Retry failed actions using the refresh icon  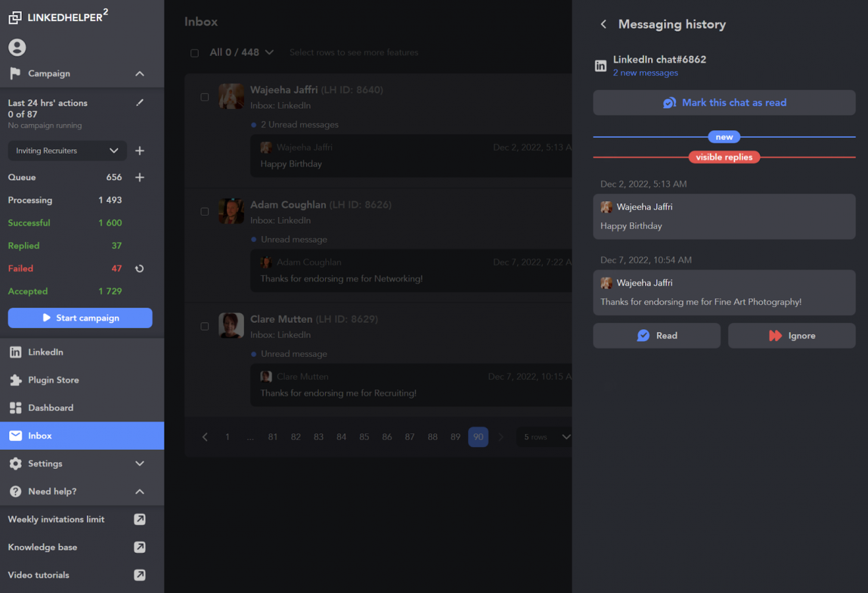coord(139,268)
